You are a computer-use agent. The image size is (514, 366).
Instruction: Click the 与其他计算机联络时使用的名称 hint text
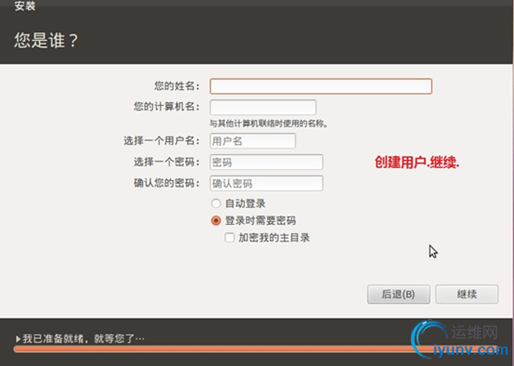tap(269, 124)
